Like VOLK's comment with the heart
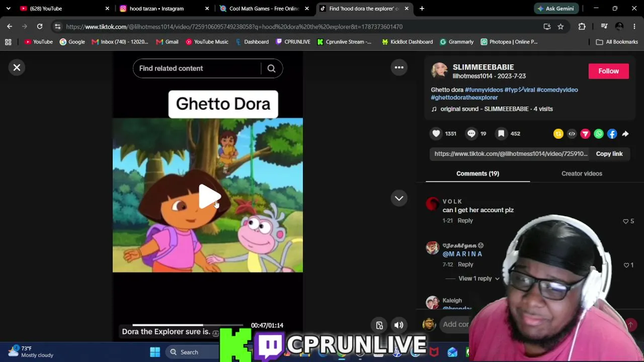Screen dimensions: 644x362 [x=626, y=221]
